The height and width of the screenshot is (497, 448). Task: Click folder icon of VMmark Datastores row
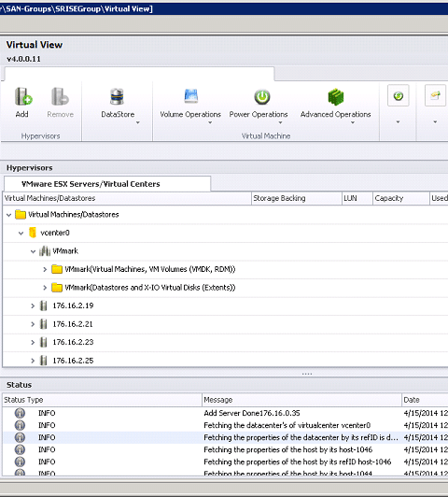[57, 288]
